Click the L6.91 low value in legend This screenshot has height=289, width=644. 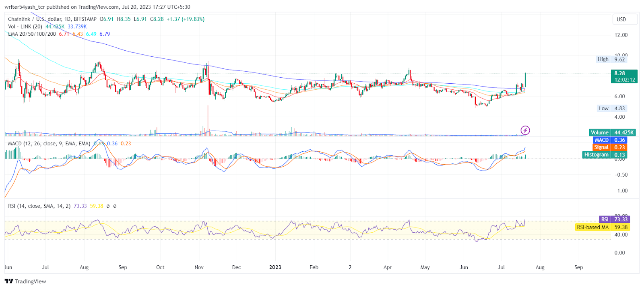click(x=140, y=19)
